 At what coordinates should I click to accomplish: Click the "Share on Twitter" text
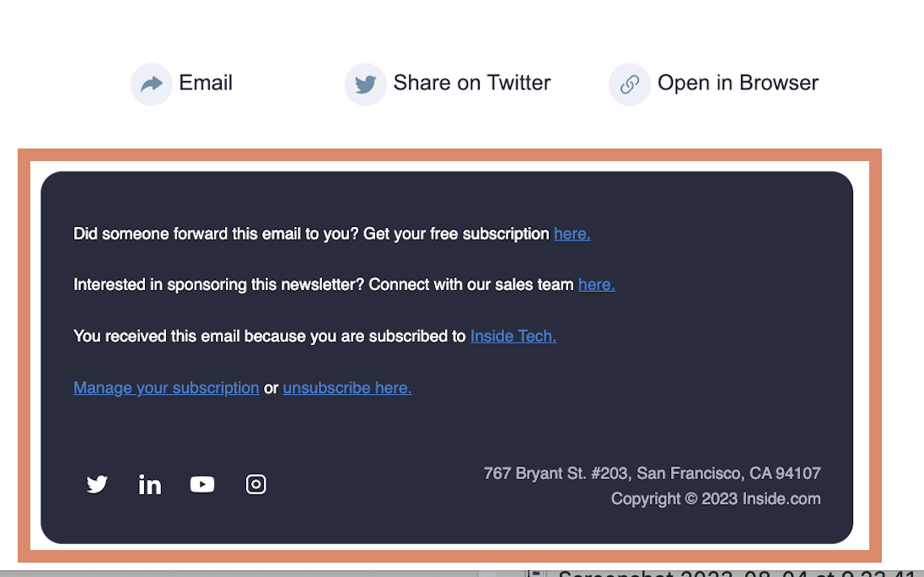tap(472, 83)
